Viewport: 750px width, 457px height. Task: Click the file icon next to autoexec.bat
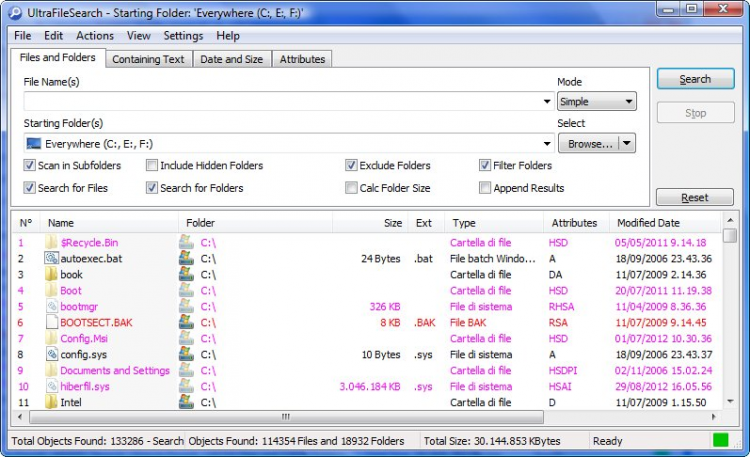pos(51,258)
